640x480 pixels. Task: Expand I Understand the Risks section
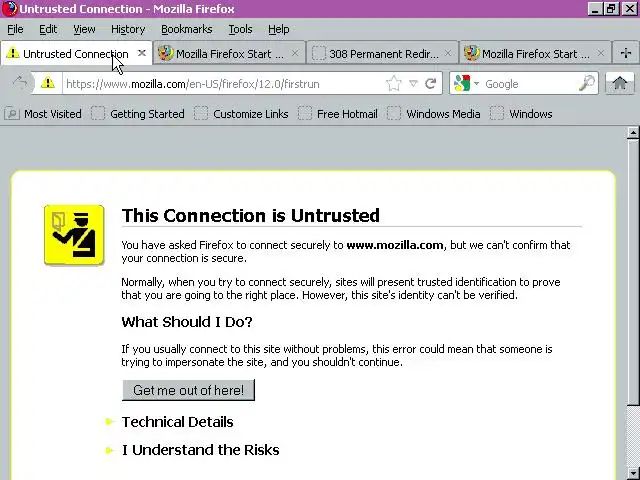(200, 450)
